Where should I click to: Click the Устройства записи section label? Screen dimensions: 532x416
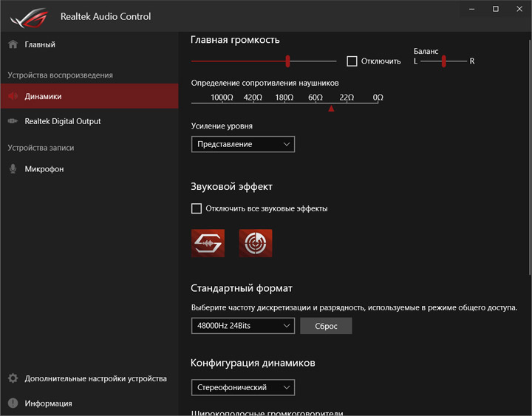click(x=41, y=148)
